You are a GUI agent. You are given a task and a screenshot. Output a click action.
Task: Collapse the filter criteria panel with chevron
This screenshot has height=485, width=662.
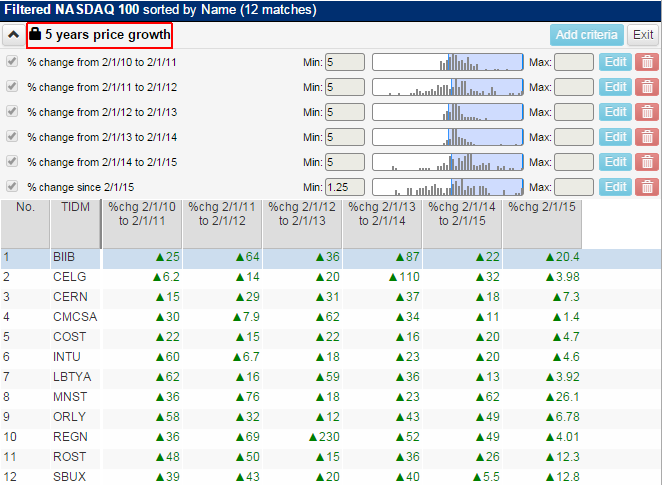[14, 35]
